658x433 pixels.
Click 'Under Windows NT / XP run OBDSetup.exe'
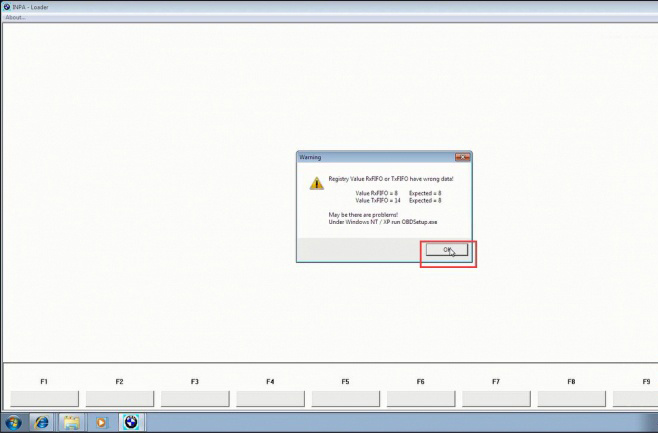coord(383,222)
